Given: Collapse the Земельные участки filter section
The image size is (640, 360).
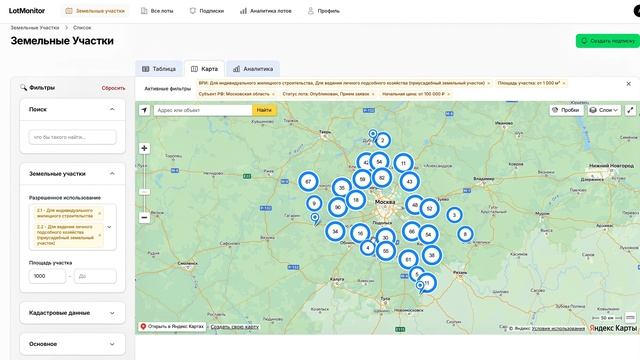Looking at the screenshot, I should pos(112,173).
